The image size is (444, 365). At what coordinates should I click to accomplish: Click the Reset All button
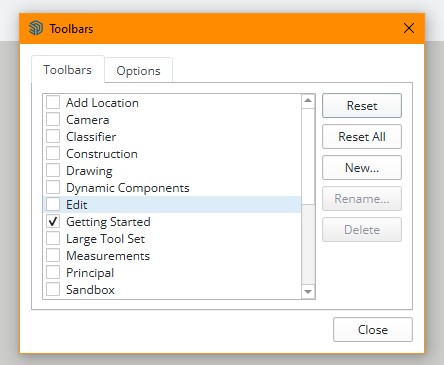pyautogui.click(x=362, y=136)
